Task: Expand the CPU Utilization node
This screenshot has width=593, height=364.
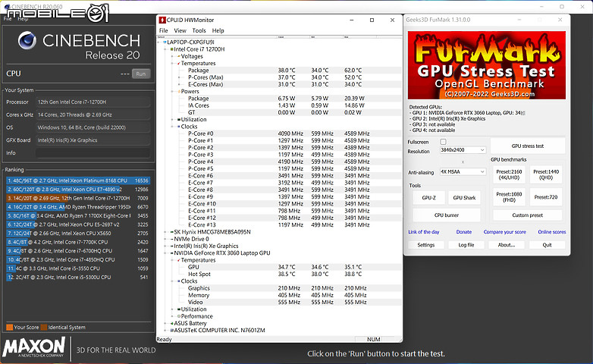Action: coord(172,120)
